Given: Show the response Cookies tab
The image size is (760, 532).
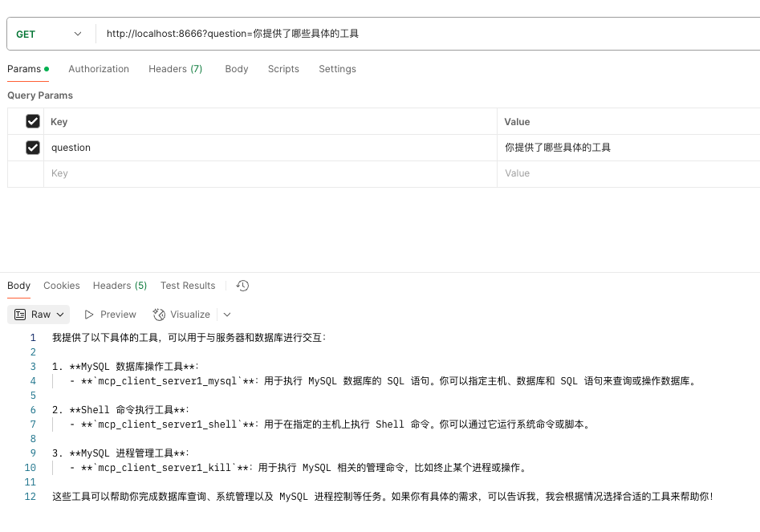Looking at the screenshot, I should coord(62,286).
